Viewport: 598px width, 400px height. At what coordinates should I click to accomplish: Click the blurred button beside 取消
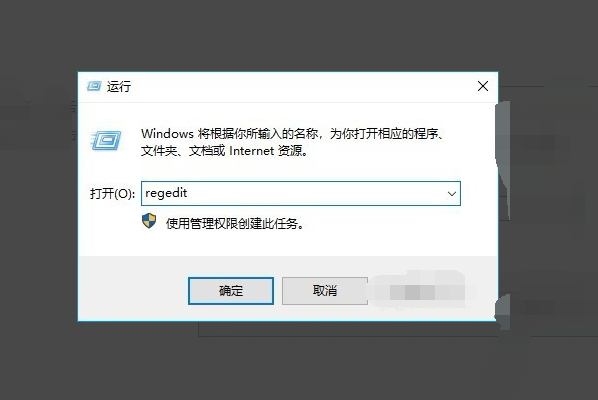pos(420,291)
